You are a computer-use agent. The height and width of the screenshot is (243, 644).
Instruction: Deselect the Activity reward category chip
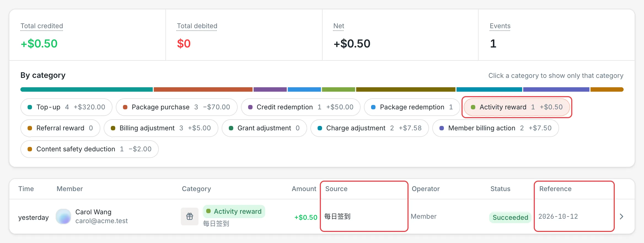(517, 107)
